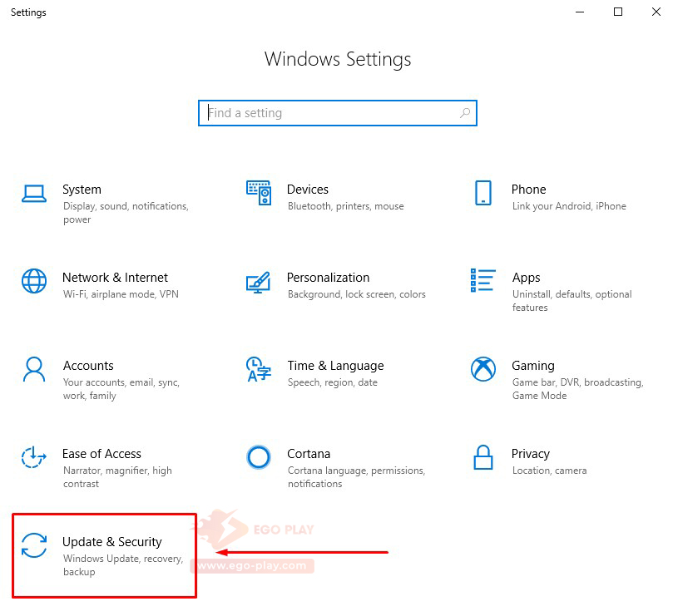Open the Personalization settings title

pyautogui.click(x=329, y=278)
